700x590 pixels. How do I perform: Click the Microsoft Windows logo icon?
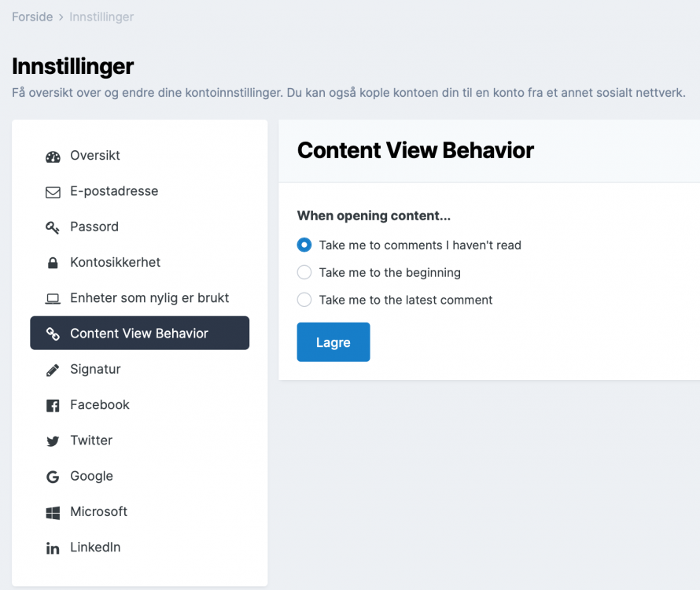point(53,513)
